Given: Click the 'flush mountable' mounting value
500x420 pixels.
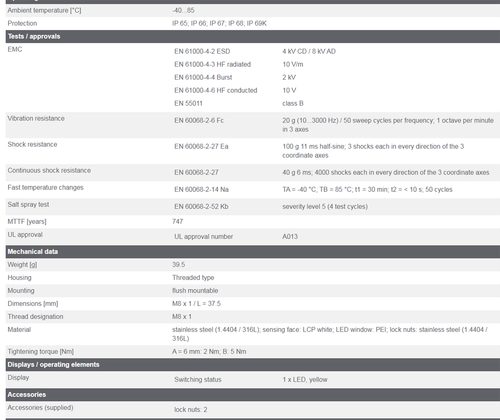Looking at the screenshot, I should 195,291.
